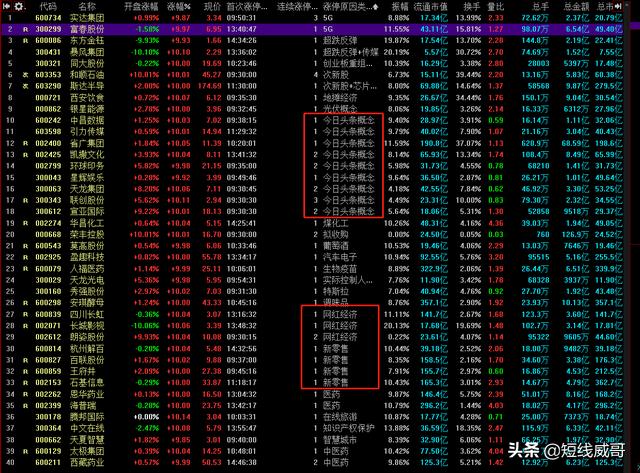The height and width of the screenshot is (473, 640).
Task: Sort by the 总手 column header
Action: point(540,7)
